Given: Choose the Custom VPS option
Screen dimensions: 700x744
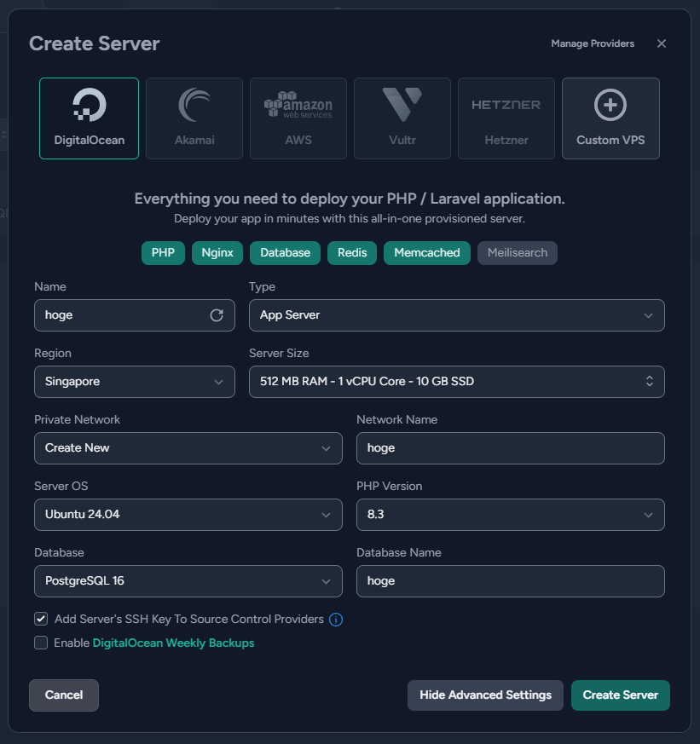Looking at the screenshot, I should (x=610, y=118).
